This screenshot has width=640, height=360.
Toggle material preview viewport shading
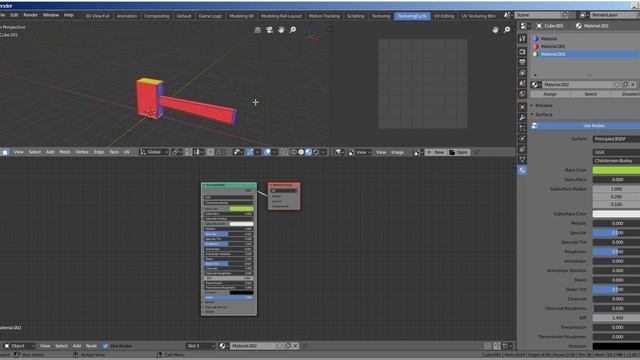tap(309, 152)
